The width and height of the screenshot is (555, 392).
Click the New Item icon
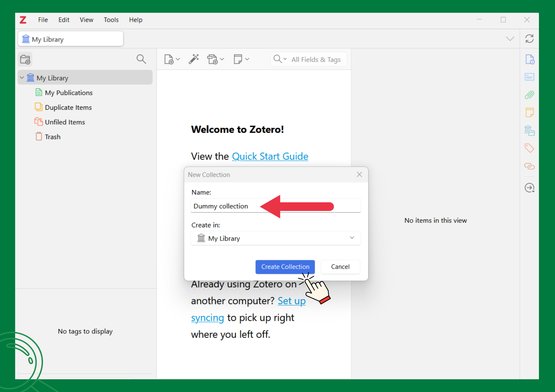click(x=169, y=59)
